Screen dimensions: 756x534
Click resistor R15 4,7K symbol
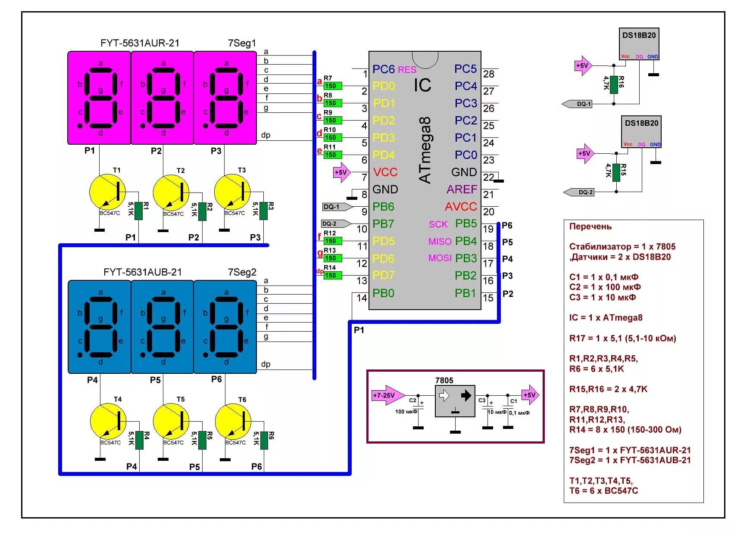(616, 172)
